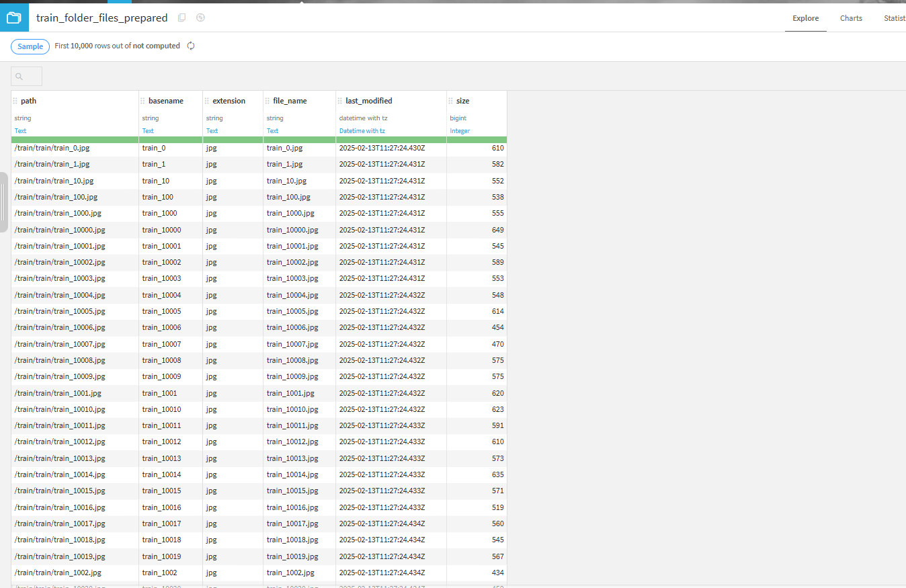Select file_name cell train_10019.jpg
Image resolution: width=906 pixels, height=588 pixels.
click(x=299, y=556)
